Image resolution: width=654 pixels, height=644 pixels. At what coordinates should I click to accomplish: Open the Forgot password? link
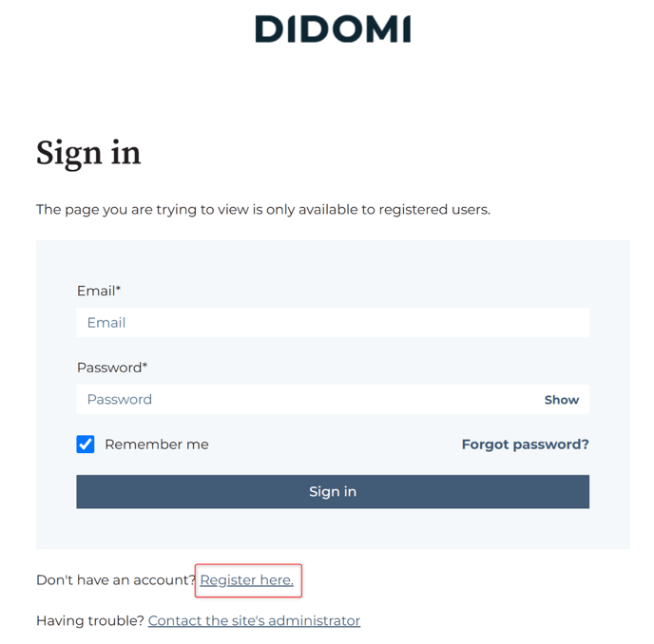(x=525, y=445)
